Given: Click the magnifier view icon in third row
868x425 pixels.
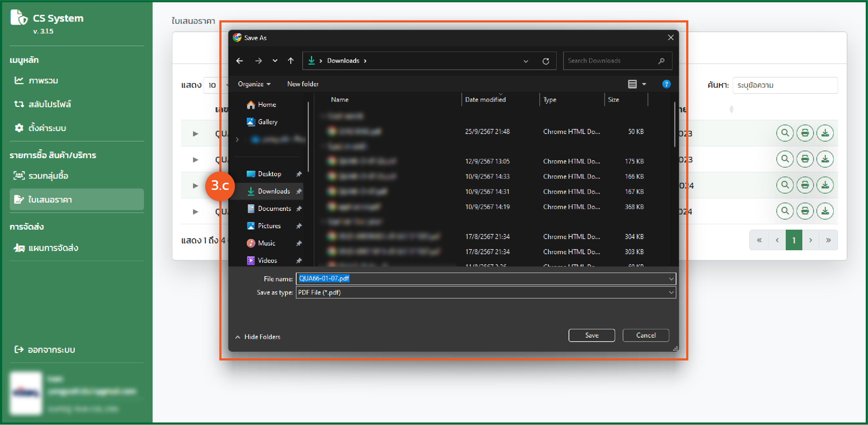Looking at the screenshot, I should point(785,185).
